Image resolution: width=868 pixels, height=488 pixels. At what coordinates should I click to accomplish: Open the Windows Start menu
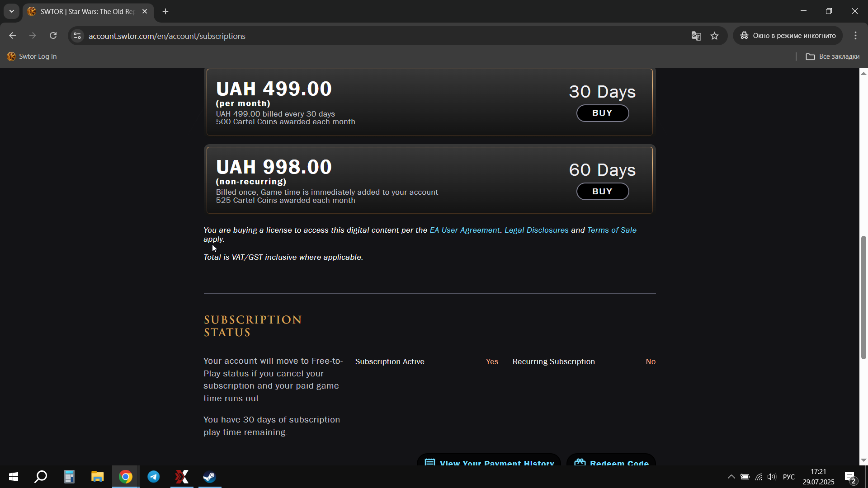tap(14, 477)
